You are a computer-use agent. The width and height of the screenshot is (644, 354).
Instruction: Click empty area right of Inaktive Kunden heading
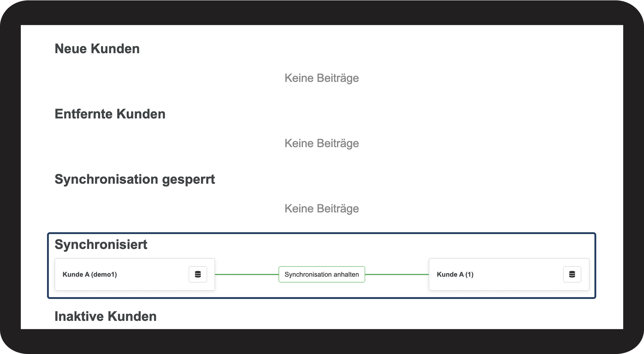tap(328, 316)
